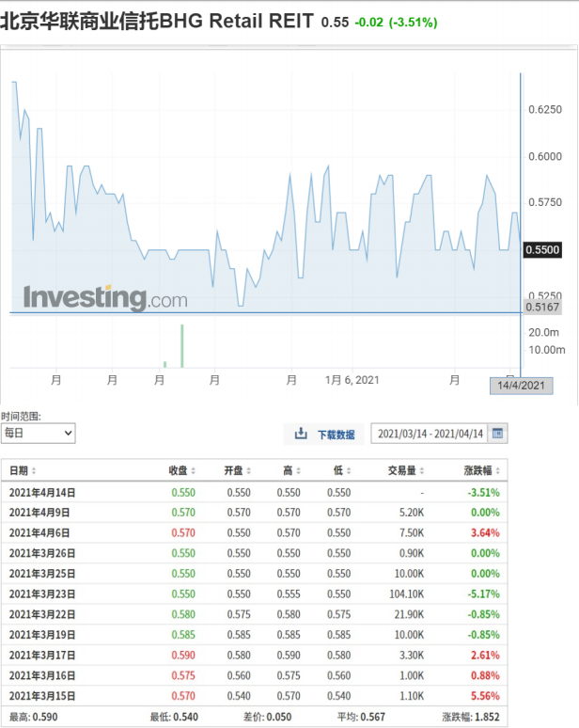
Task: Click the 北京华联商业信托BHG Retail REIT title
Action: coord(157,22)
